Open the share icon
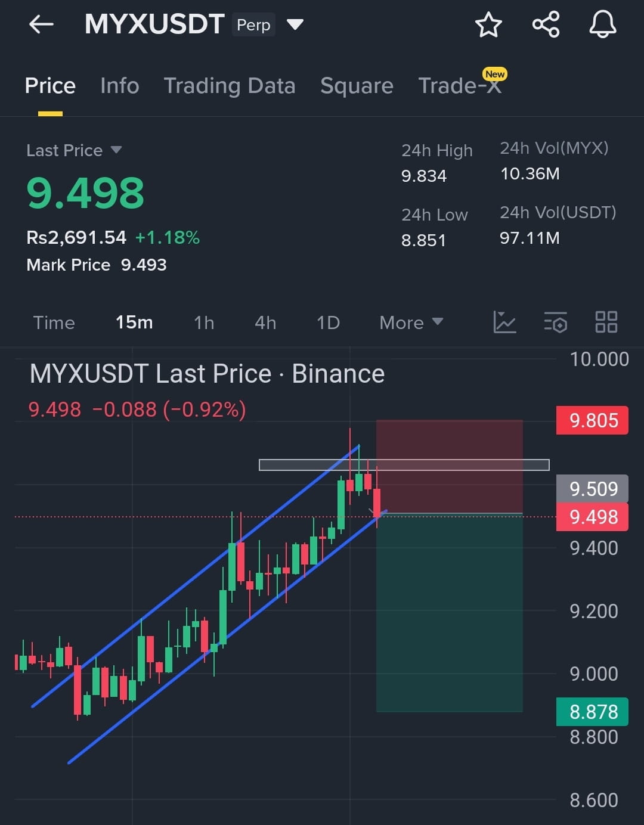 tap(546, 24)
